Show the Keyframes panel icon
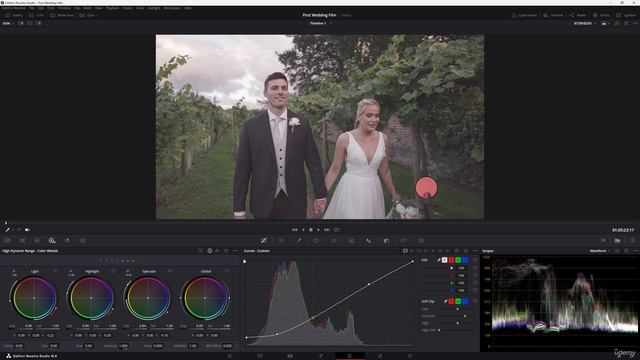The height and width of the screenshot is (360, 640). coord(603,240)
